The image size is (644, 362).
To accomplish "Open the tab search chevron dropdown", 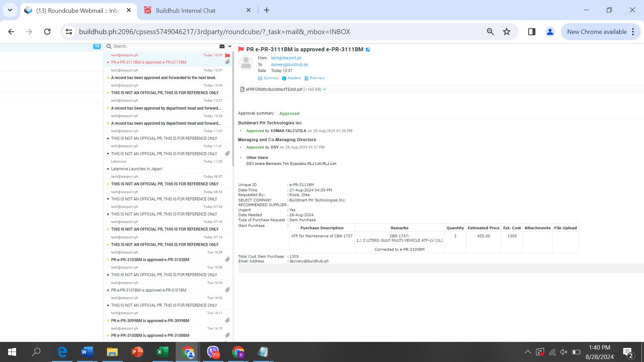I will click(x=10, y=10).
